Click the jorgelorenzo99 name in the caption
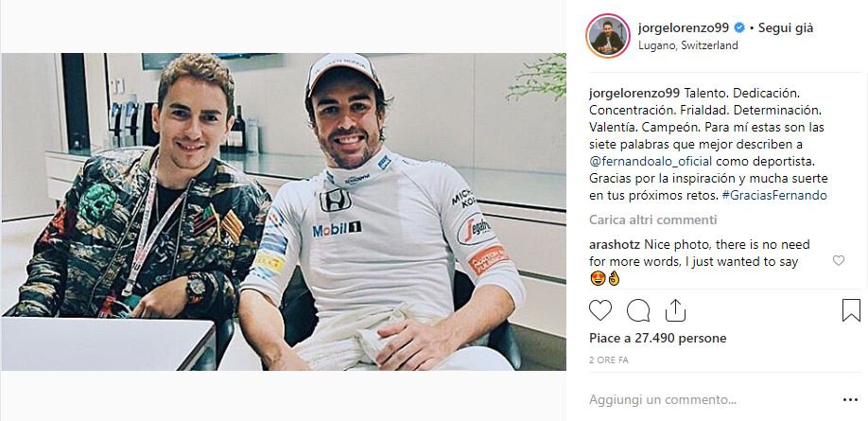This screenshot has width=868, height=421. 634,93
